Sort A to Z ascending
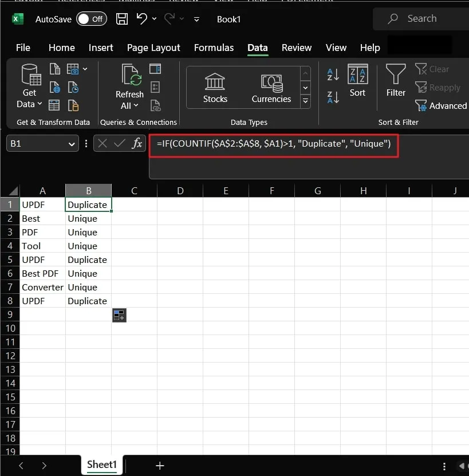The height and width of the screenshot is (476, 469). [x=333, y=74]
